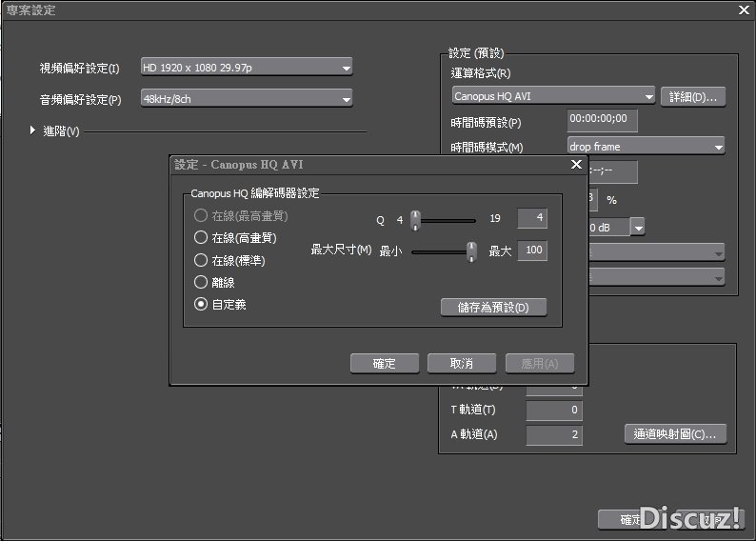The width and height of the screenshot is (756, 541).
Task: Open the 詳細(D)... button
Action: click(693, 97)
